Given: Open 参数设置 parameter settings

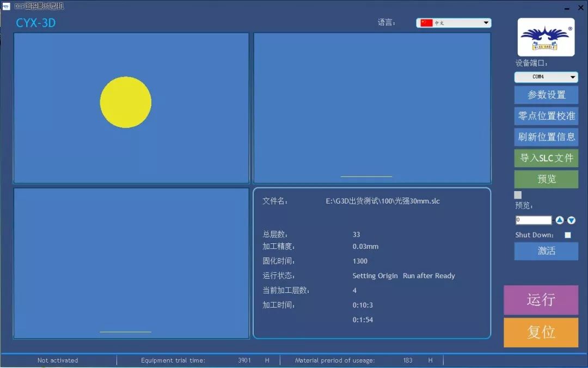Looking at the screenshot, I should click(546, 95).
